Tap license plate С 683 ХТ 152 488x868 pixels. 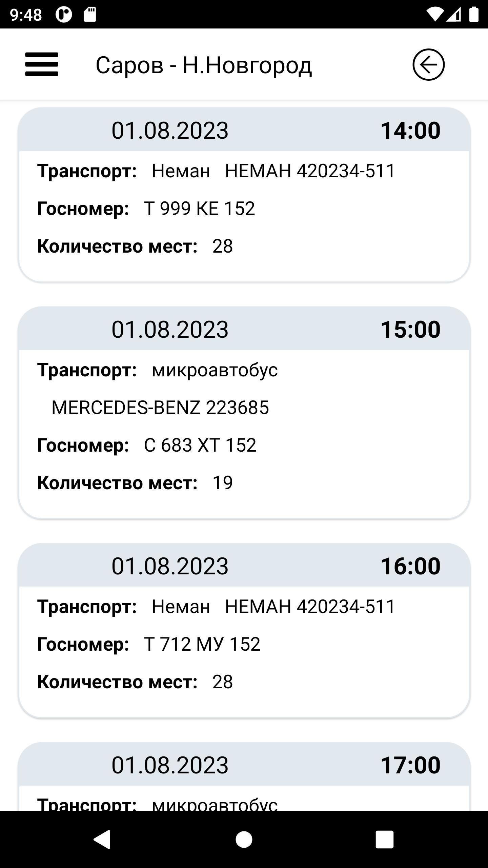click(x=200, y=445)
